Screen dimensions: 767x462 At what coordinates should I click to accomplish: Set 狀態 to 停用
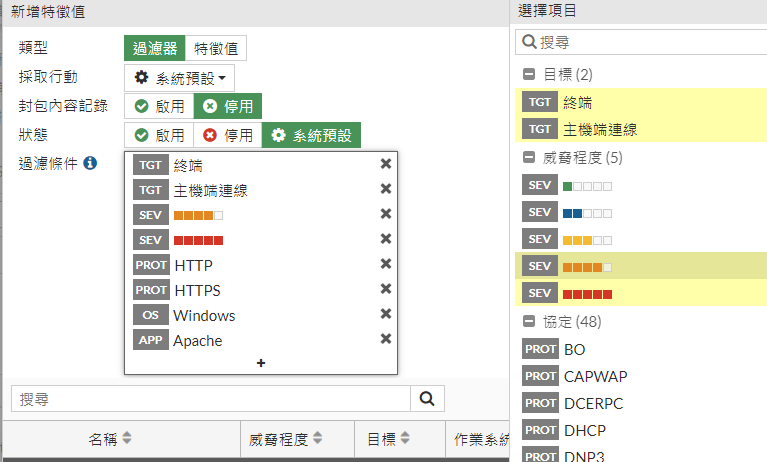click(x=227, y=135)
